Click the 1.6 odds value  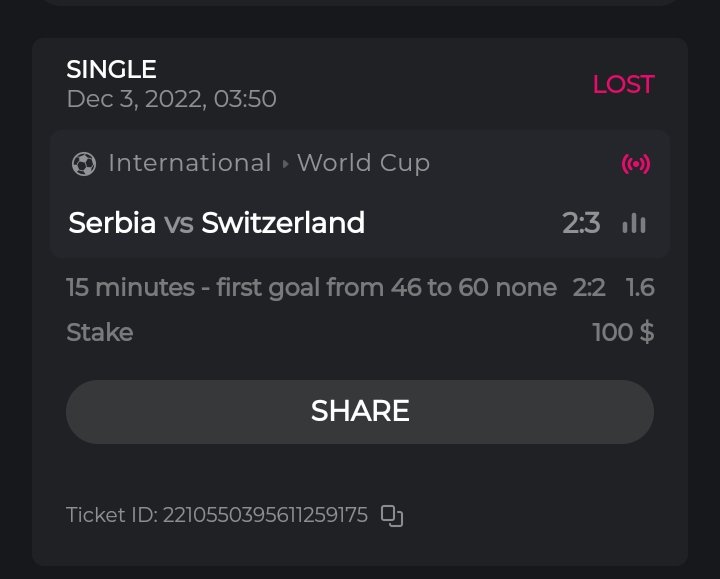pos(640,288)
